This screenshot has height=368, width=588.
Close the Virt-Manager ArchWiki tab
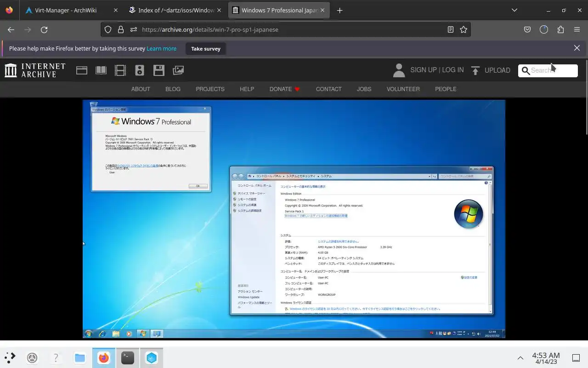[115, 10]
